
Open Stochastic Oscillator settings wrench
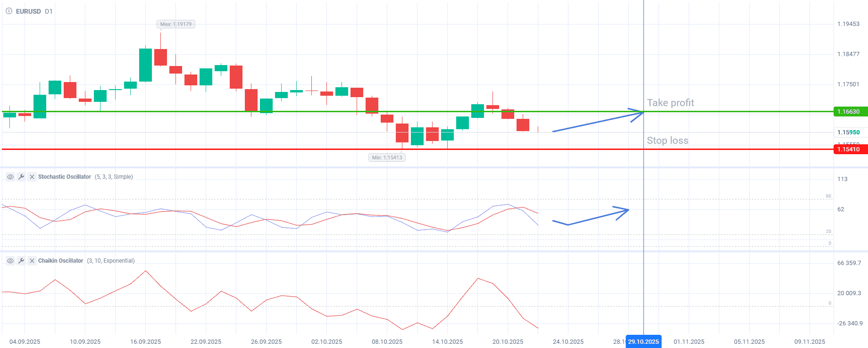click(x=21, y=177)
